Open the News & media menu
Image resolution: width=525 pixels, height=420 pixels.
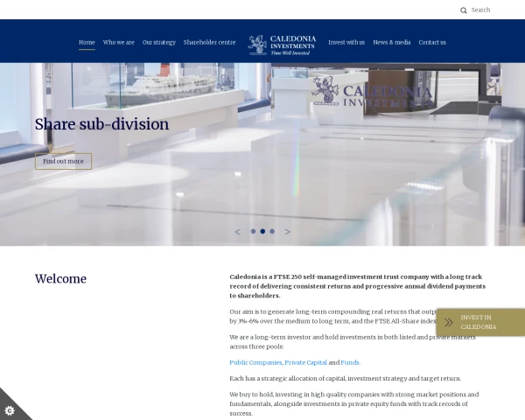click(x=392, y=43)
